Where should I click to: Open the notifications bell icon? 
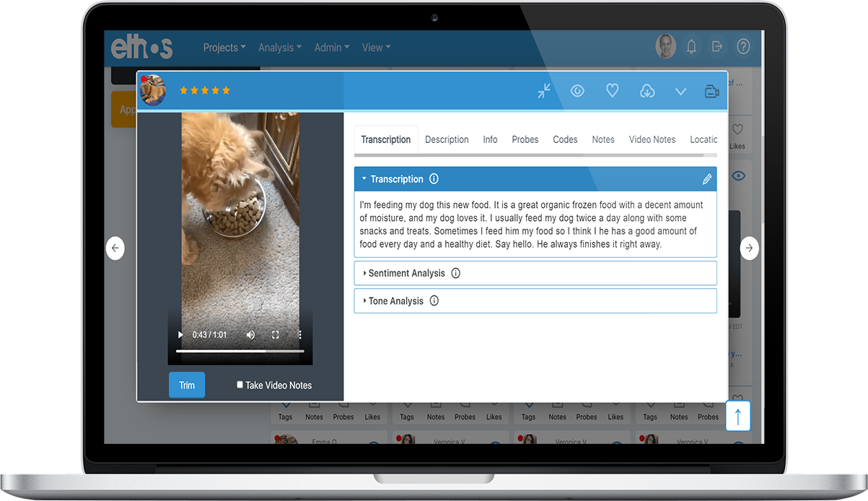691,46
